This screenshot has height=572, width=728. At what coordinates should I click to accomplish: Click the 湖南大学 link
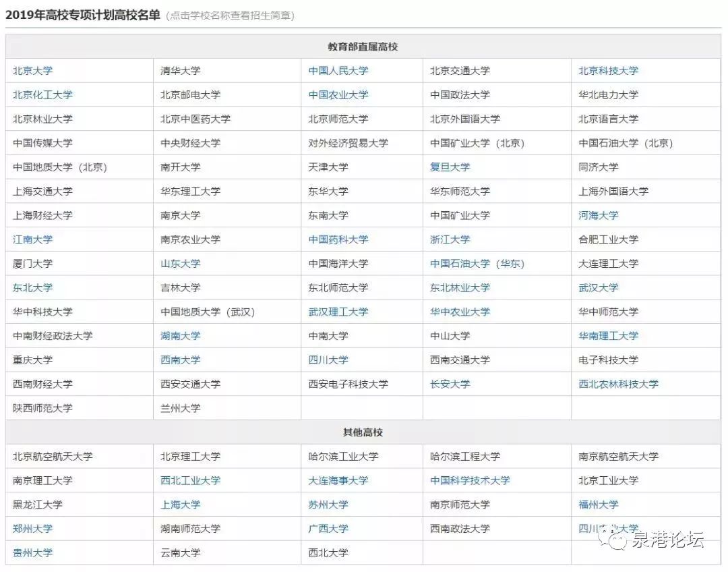coord(181,335)
